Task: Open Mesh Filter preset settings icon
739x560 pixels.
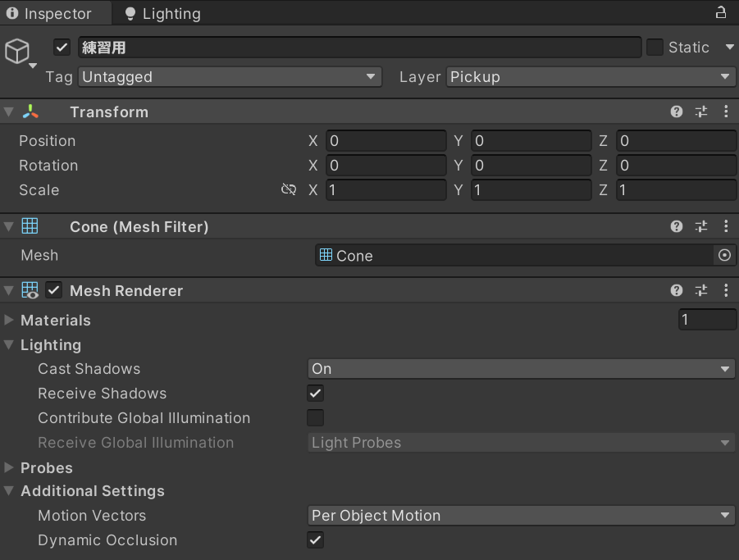Action: pyautogui.click(x=701, y=226)
